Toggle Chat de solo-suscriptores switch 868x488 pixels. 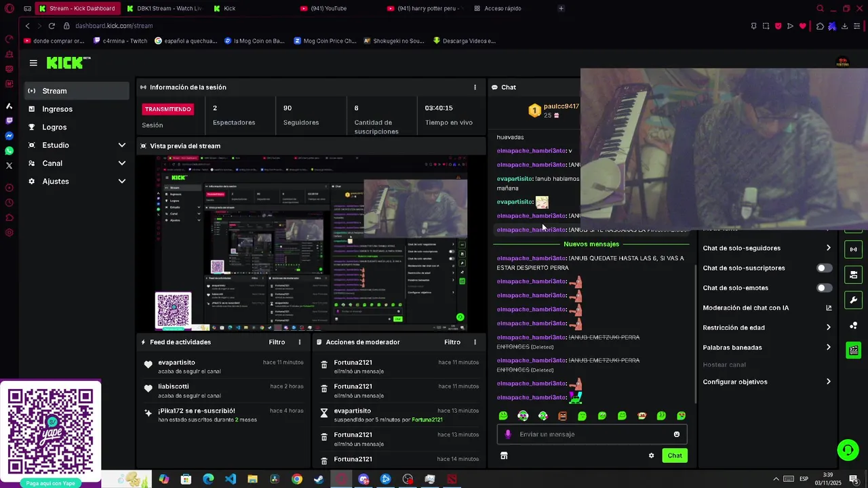pyautogui.click(x=824, y=268)
